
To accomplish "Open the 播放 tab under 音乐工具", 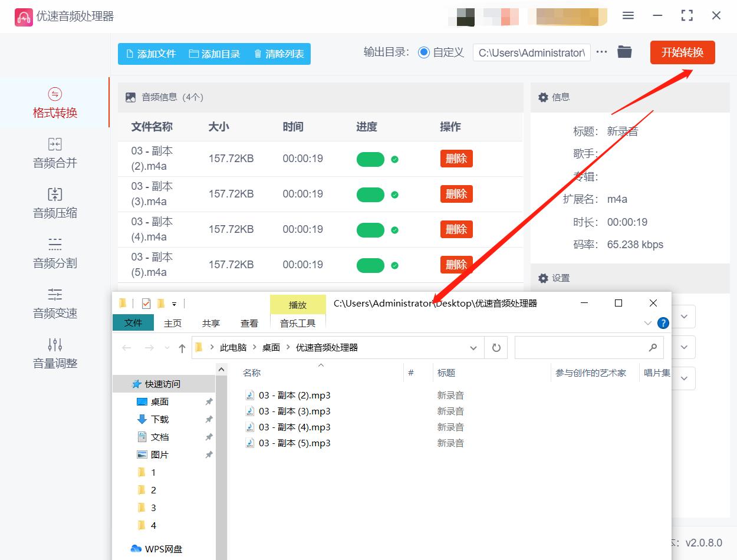I will pos(298,305).
